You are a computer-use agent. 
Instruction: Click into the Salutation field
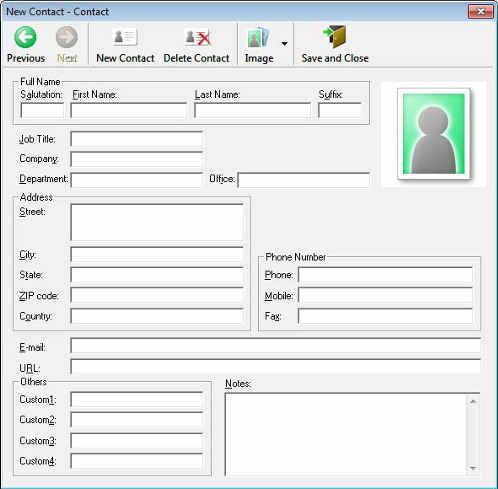coord(42,110)
